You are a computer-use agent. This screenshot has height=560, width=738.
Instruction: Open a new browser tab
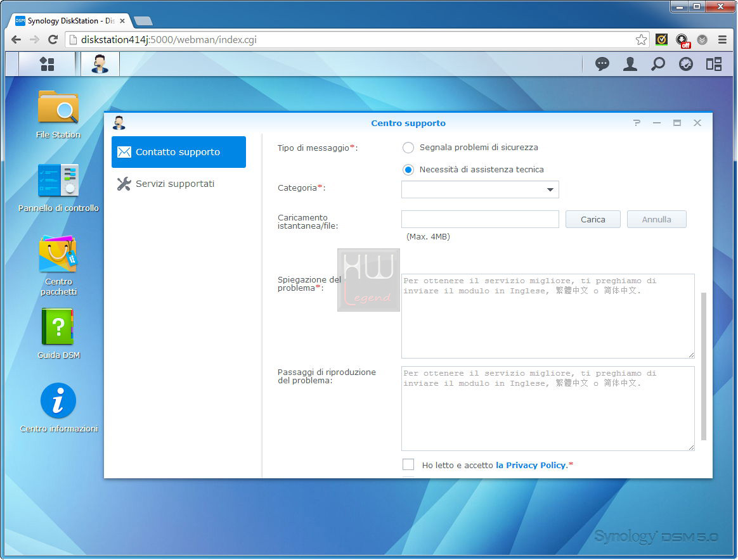[143, 21]
